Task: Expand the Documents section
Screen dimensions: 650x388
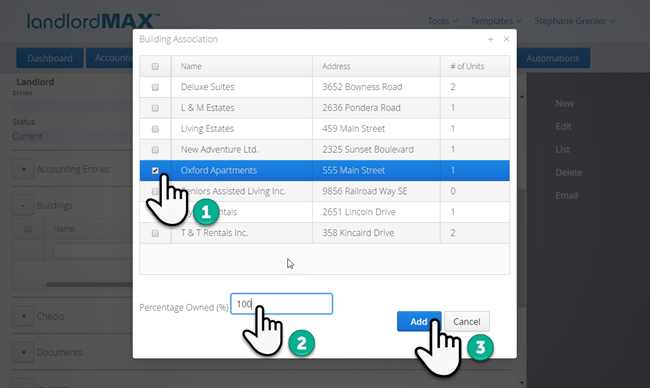Action: tap(23, 352)
